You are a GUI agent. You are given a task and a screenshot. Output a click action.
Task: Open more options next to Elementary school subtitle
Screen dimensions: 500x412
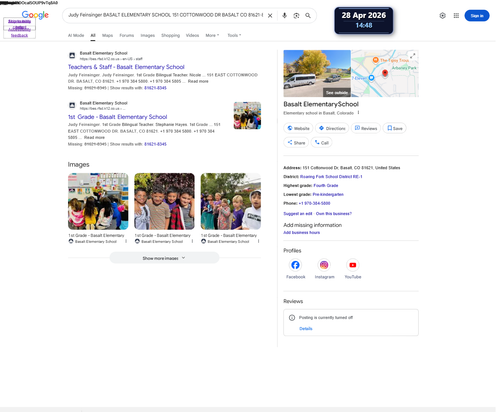pos(358,113)
